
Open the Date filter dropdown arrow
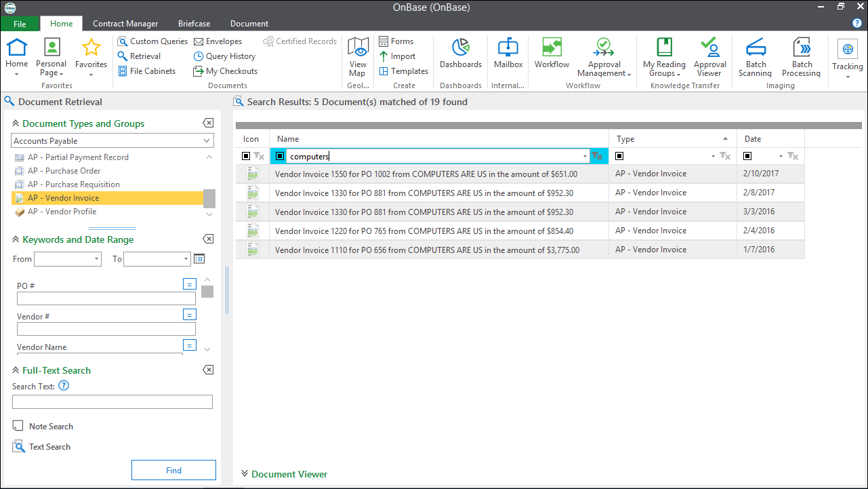click(781, 157)
